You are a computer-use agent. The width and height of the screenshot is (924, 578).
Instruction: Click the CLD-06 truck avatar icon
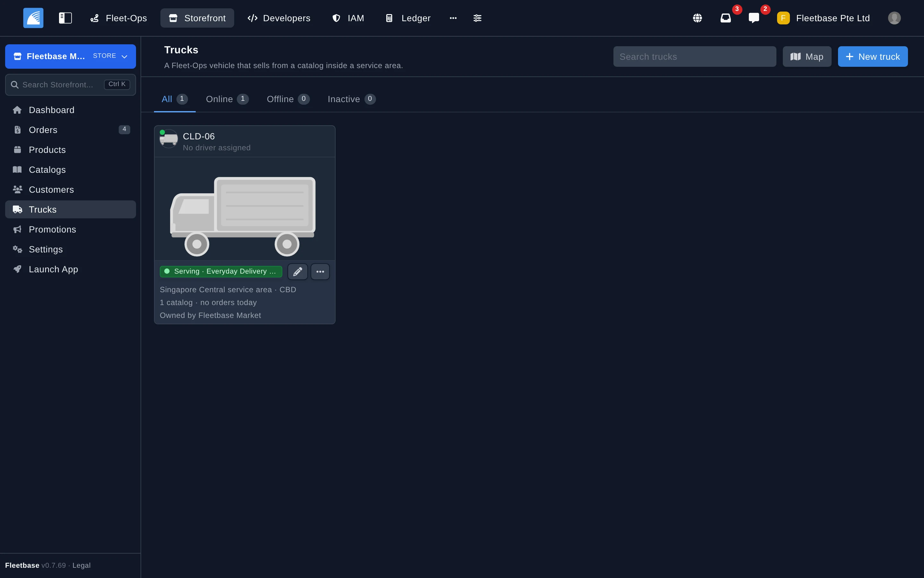169,139
